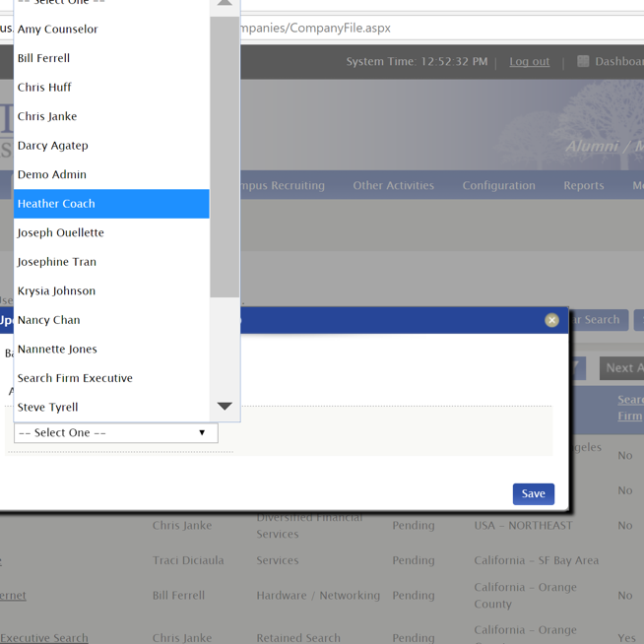Choose Bill Ferrell in the dropdown list
Screen dimensions: 644x644
[x=111, y=58]
